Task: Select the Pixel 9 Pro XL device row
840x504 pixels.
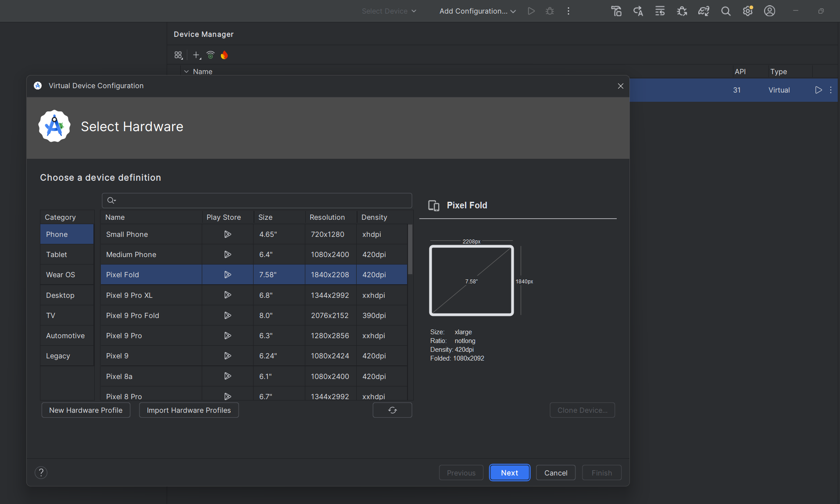Action: 254,295
